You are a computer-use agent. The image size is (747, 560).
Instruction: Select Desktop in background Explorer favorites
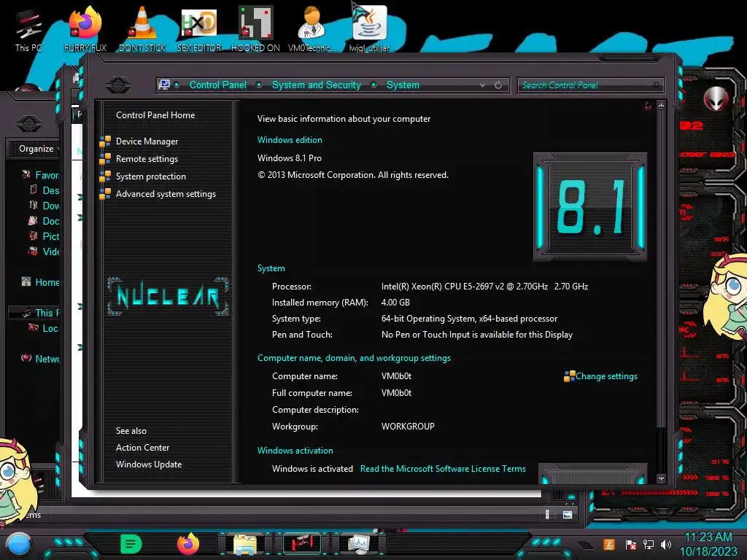[50, 190]
